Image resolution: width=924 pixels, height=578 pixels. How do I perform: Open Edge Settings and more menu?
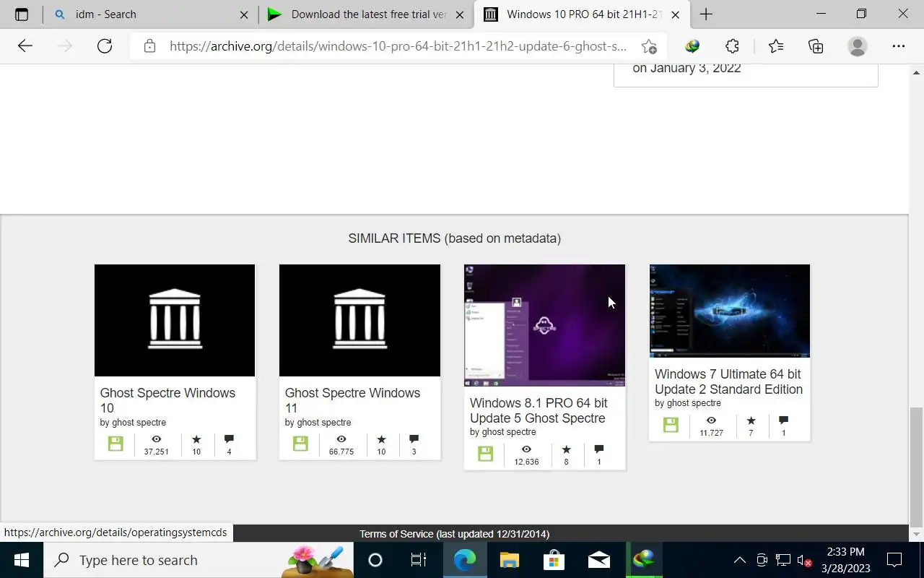click(x=899, y=46)
